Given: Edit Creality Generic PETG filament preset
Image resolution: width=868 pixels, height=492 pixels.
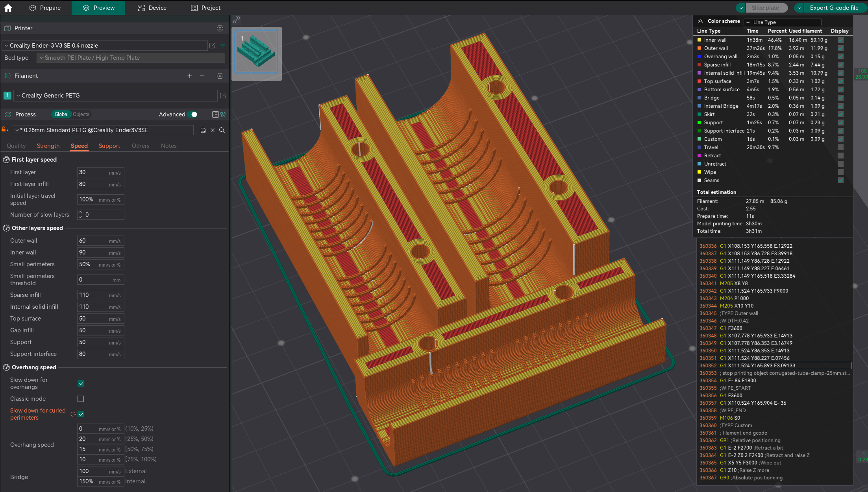Looking at the screenshot, I should [x=223, y=96].
